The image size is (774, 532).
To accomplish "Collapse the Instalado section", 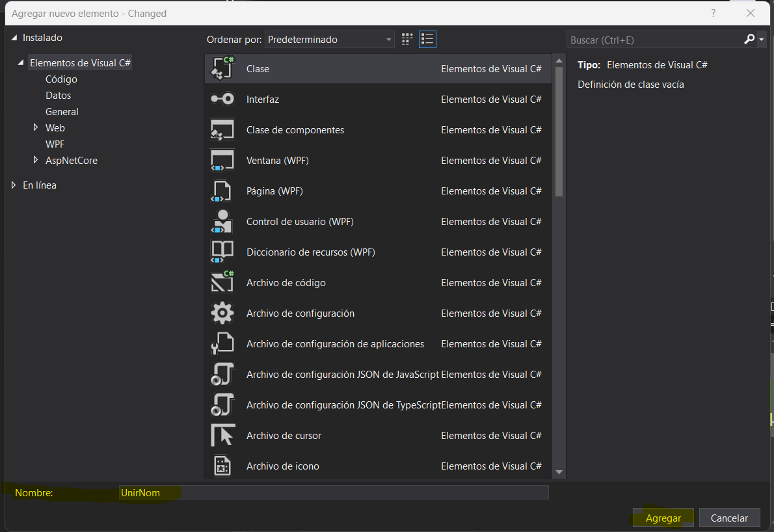I will click(14, 38).
